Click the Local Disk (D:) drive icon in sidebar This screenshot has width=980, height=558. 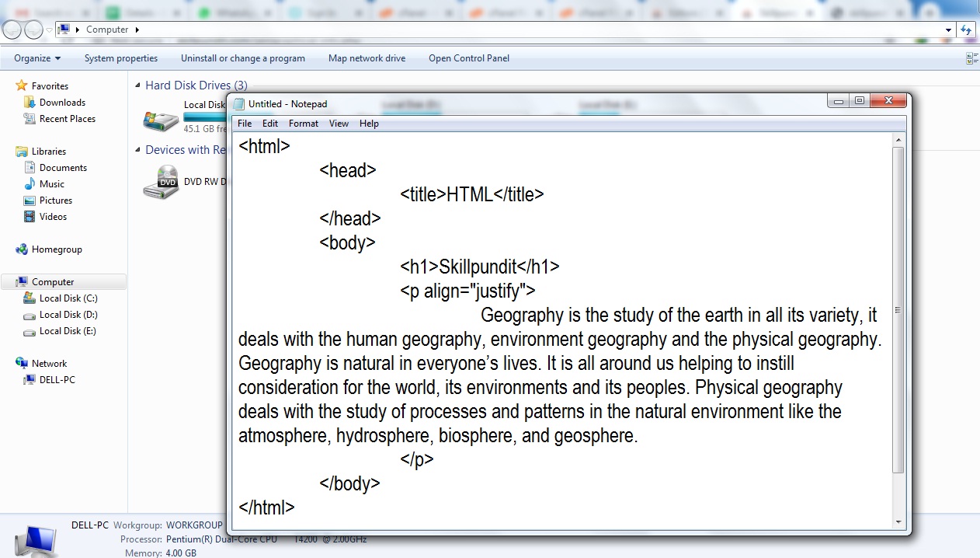click(30, 315)
